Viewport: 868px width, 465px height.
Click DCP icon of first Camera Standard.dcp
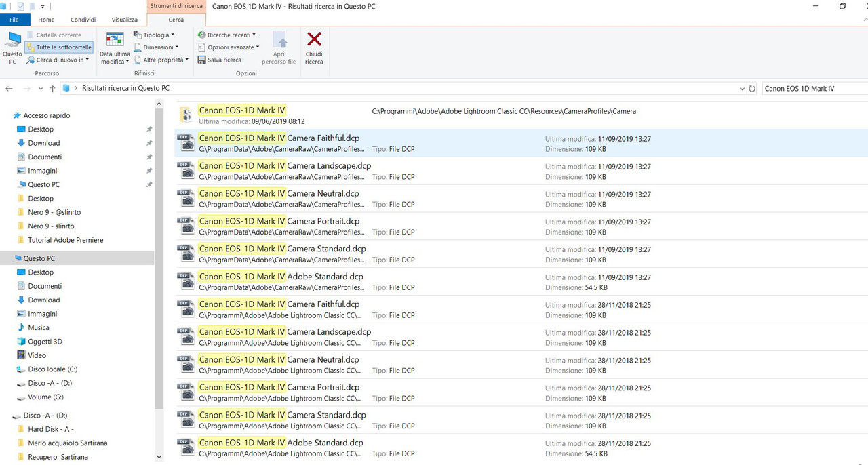(x=185, y=254)
